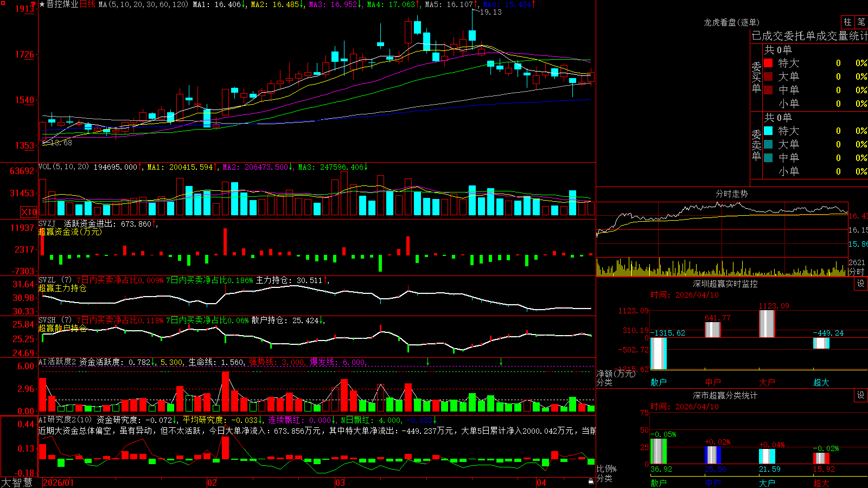Click the 委买单 section label
The width and height of the screenshot is (868, 488).
tap(756, 78)
